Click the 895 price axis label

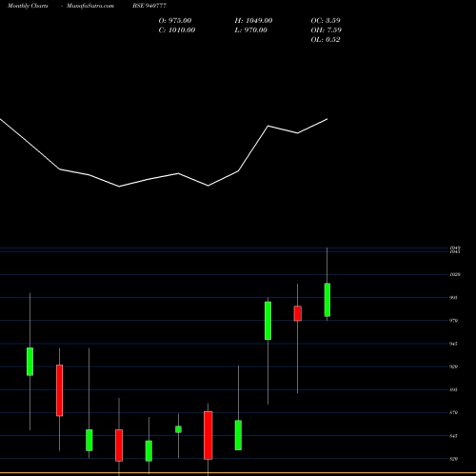(x=454, y=389)
